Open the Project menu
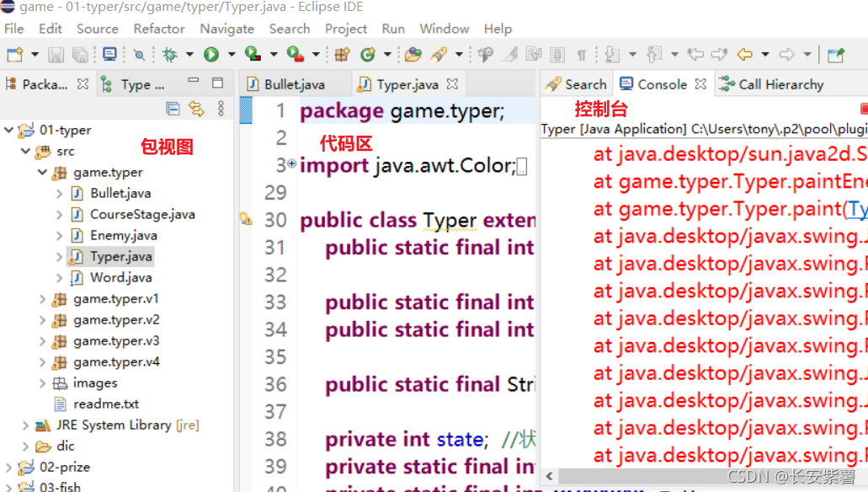868x492 pixels. [346, 29]
